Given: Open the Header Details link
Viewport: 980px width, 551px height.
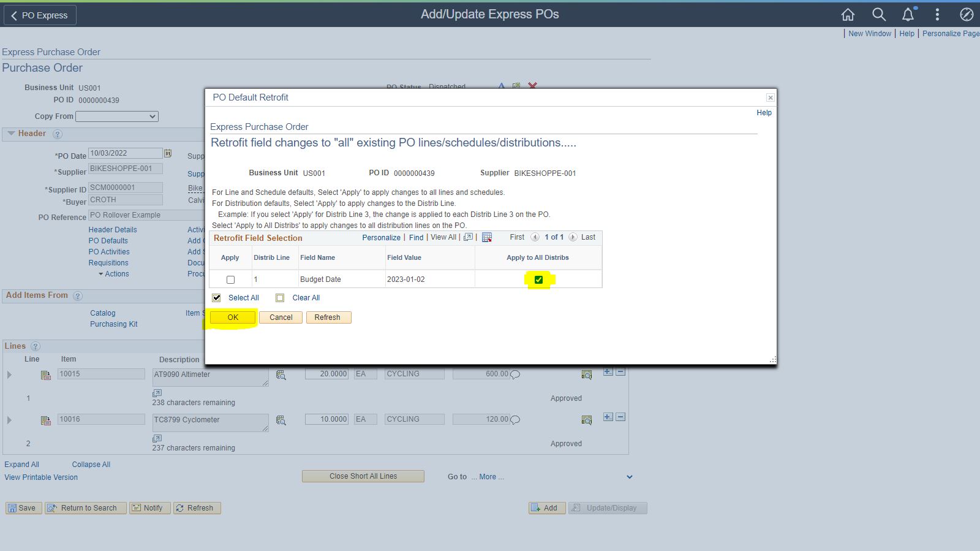Looking at the screenshot, I should [x=113, y=230].
